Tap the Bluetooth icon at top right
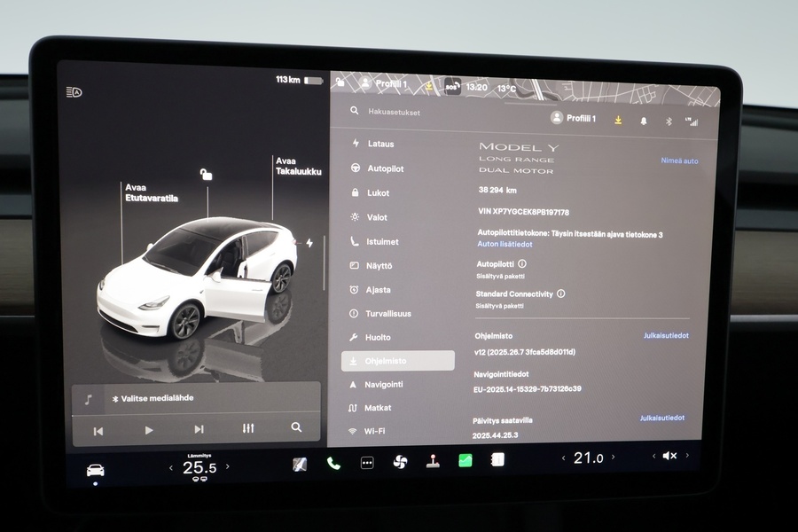The height and width of the screenshot is (532, 798). pyautogui.click(x=669, y=120)
